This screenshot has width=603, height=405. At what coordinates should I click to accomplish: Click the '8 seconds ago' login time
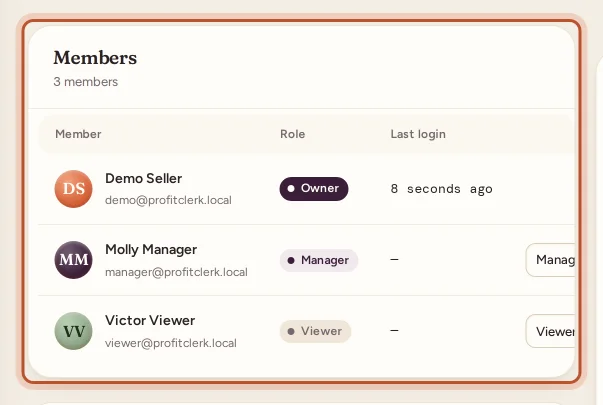point(441,189)
